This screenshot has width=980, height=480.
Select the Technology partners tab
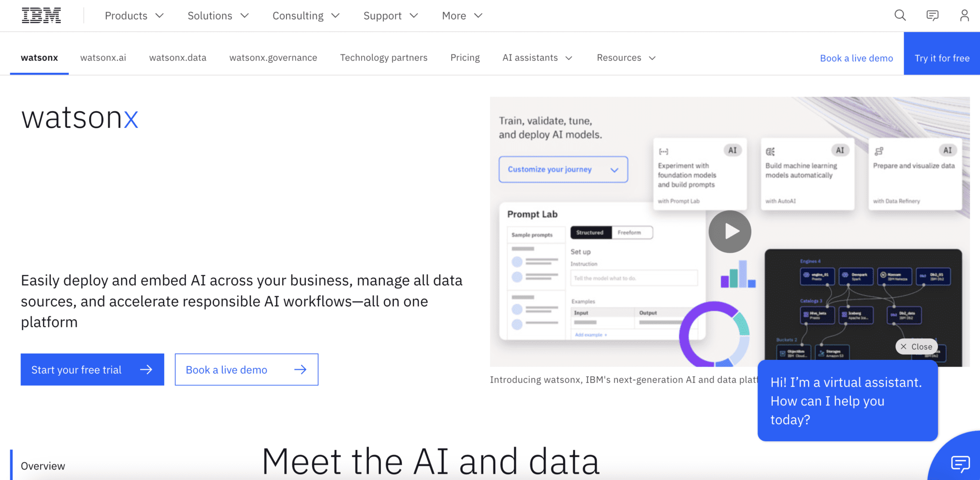click(x=383, y=57)
